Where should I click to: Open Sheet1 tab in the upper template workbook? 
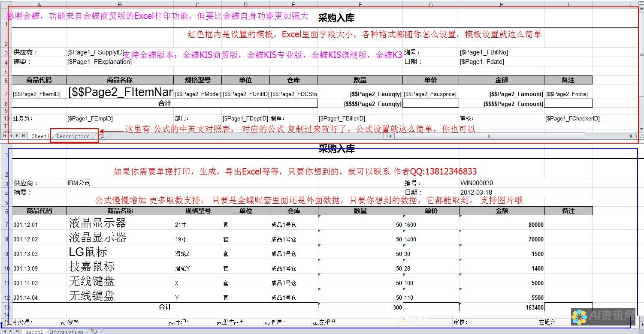(40, 136)
